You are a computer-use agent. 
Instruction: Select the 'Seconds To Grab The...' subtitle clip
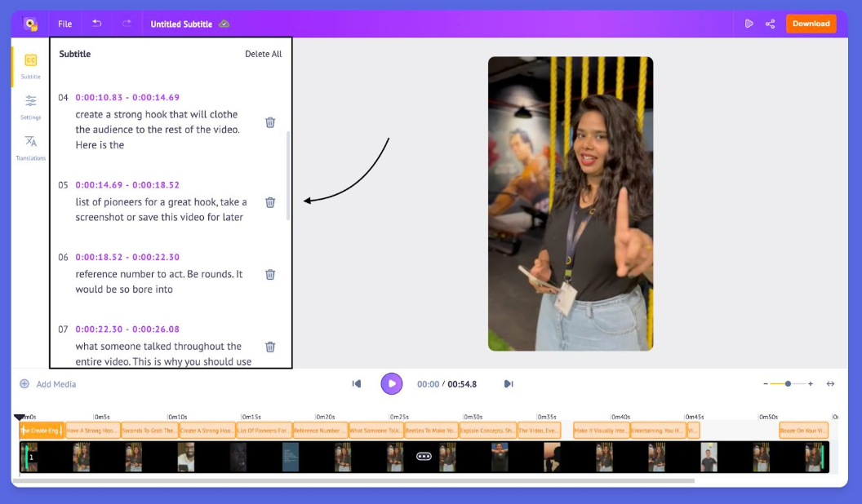click(x=149, y=431)
